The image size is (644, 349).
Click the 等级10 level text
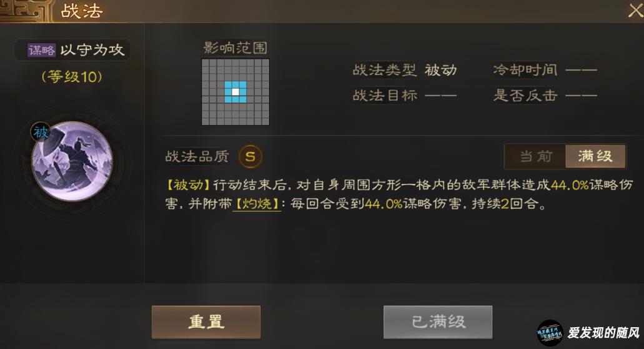(x=72, y=77)
